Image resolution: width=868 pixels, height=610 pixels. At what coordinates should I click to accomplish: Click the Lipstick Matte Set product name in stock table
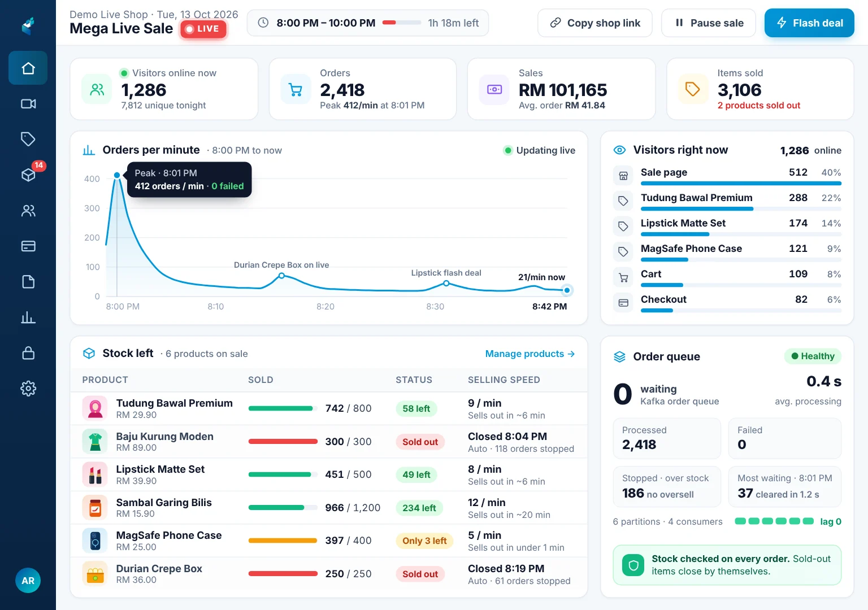160,469
